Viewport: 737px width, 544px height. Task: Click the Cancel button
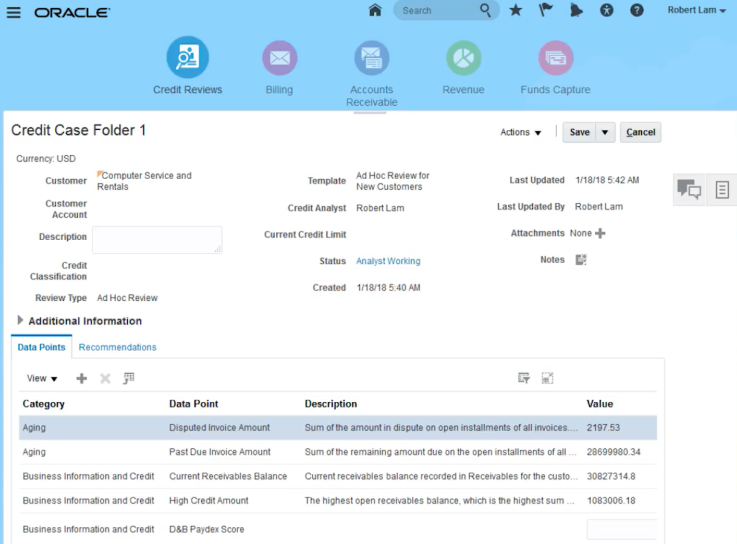(x=640, y=132)
